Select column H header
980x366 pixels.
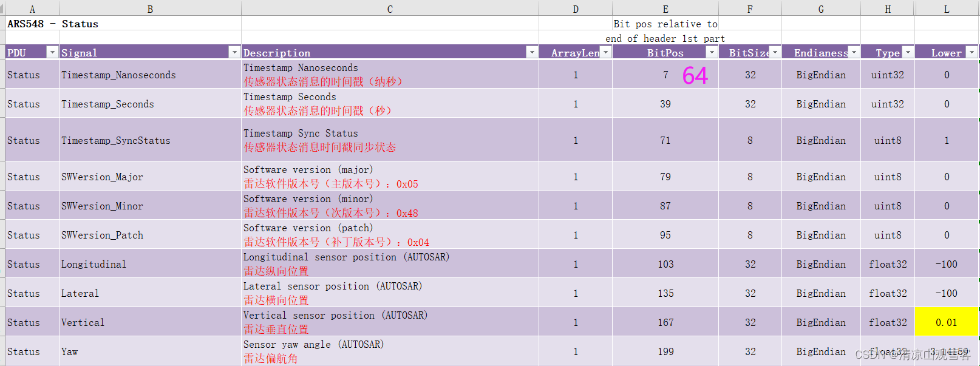click(888, 8)
